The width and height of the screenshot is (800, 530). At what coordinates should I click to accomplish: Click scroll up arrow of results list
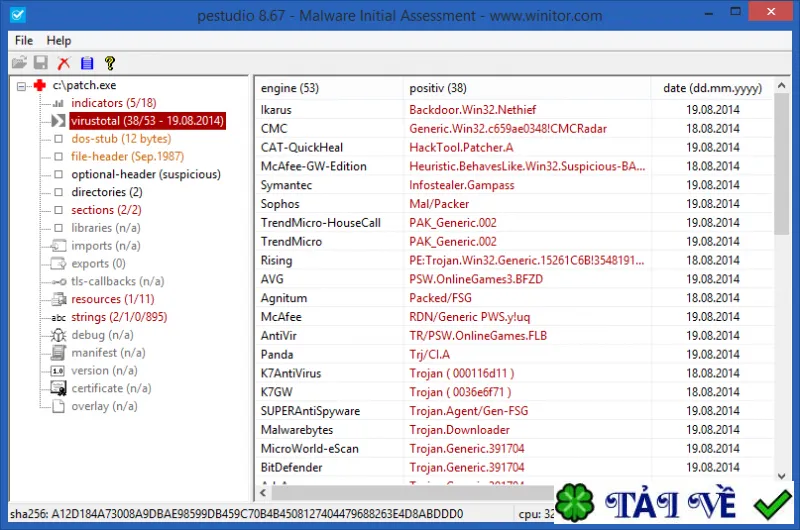tap(781, 86)
